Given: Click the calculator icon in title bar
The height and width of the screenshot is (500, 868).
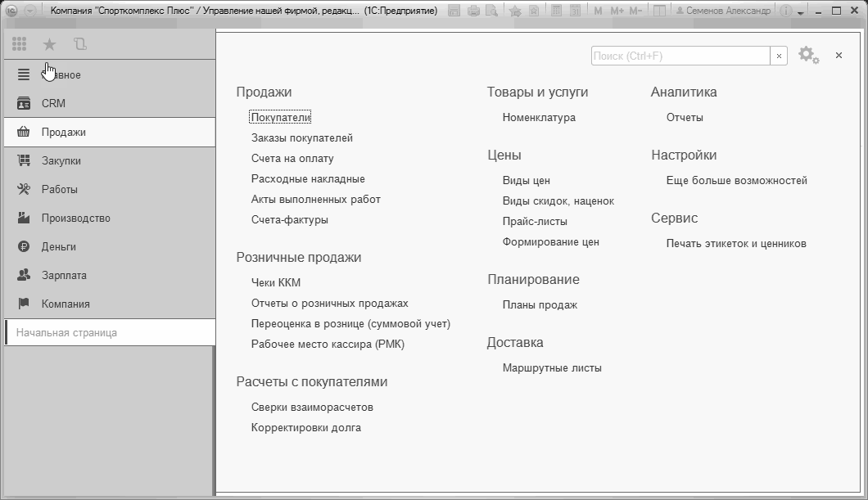Looking at the screenshot, I should [x=556, y=11].
